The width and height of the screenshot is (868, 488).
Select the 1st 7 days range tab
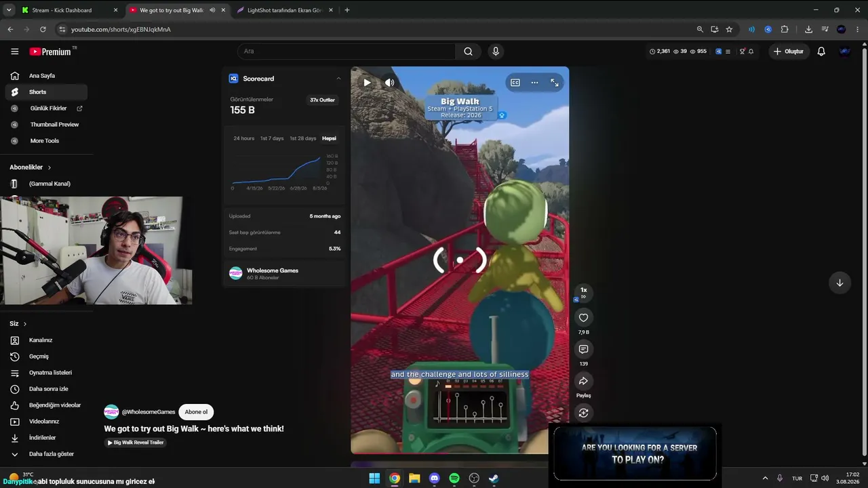pyautogui.click(x=272, y=138)
